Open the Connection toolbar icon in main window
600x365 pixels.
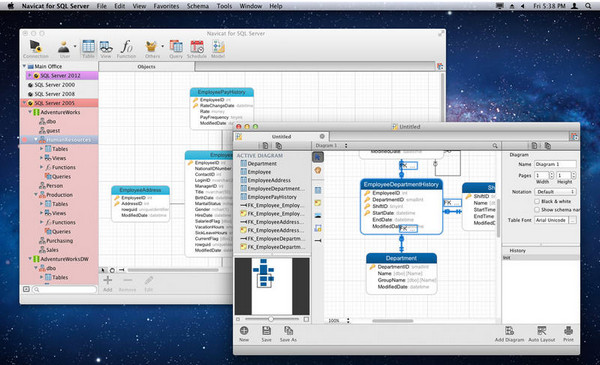(36, 49)
